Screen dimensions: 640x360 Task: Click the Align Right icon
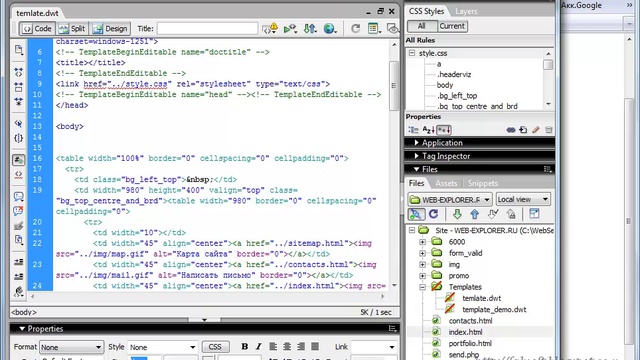point(301,347)
